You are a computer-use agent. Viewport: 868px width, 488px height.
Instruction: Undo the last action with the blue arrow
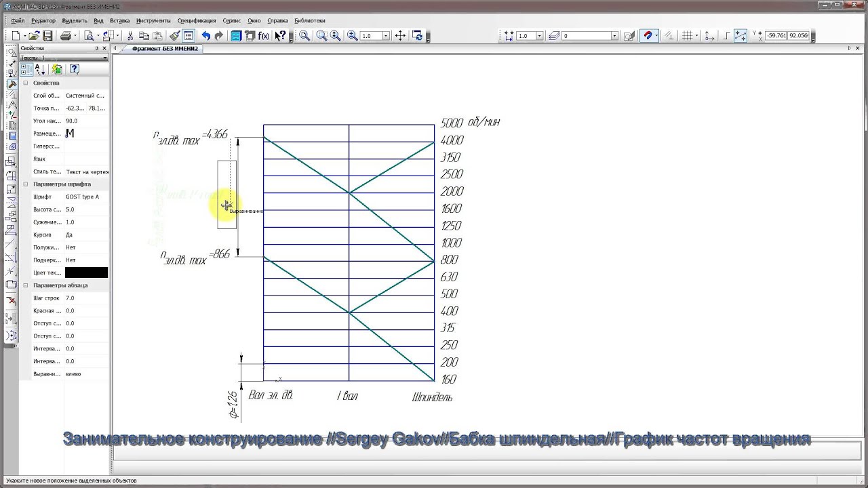point(205,35)
